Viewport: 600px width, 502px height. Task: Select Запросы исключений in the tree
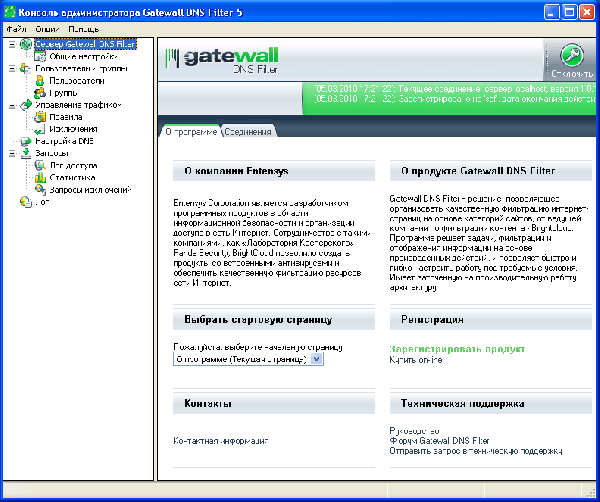point(90,190)
